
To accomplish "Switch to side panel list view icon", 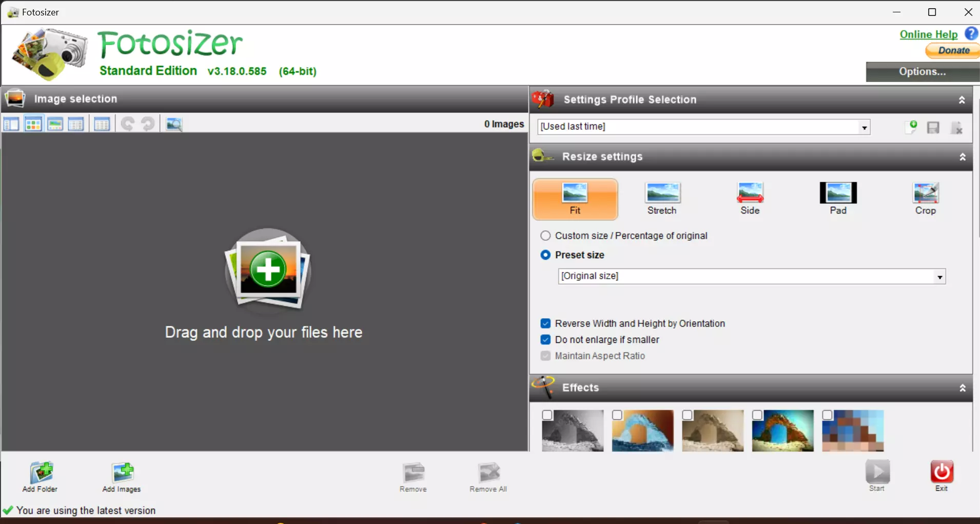I will pos(11,124).
